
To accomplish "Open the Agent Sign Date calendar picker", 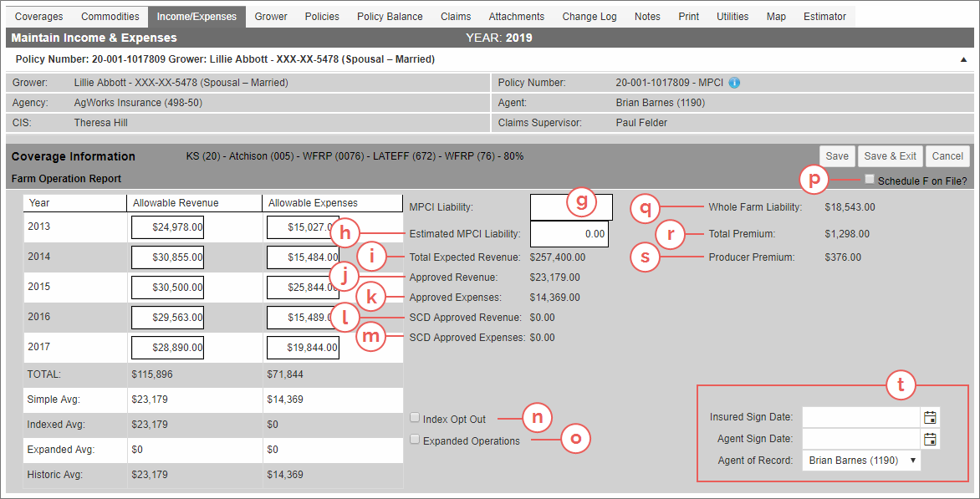I will 930,439.
